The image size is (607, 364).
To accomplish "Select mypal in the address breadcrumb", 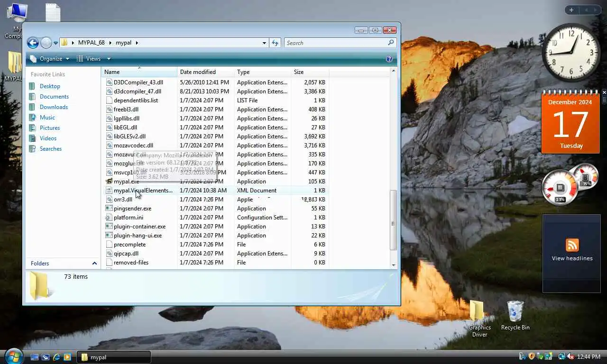I will [x=123, y=43].
